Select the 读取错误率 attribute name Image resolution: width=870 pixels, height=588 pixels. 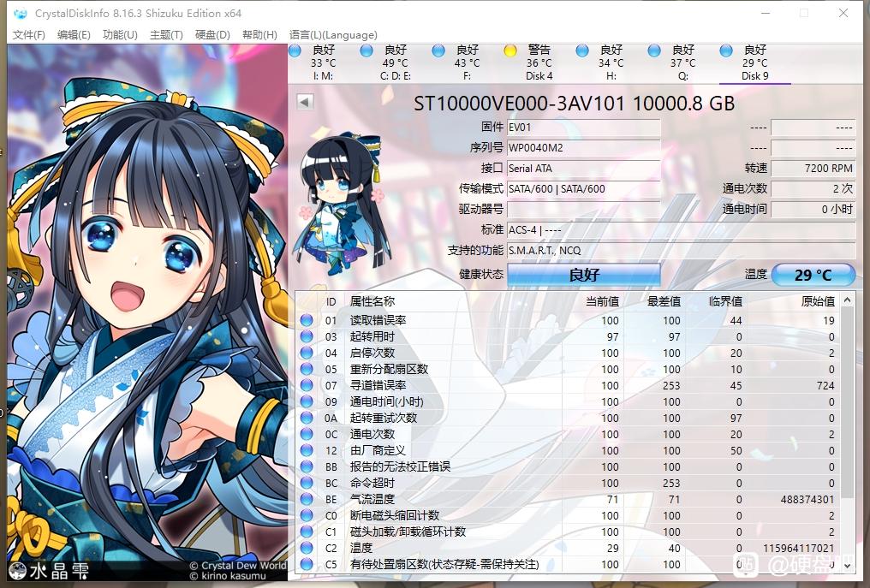(378, 320)
